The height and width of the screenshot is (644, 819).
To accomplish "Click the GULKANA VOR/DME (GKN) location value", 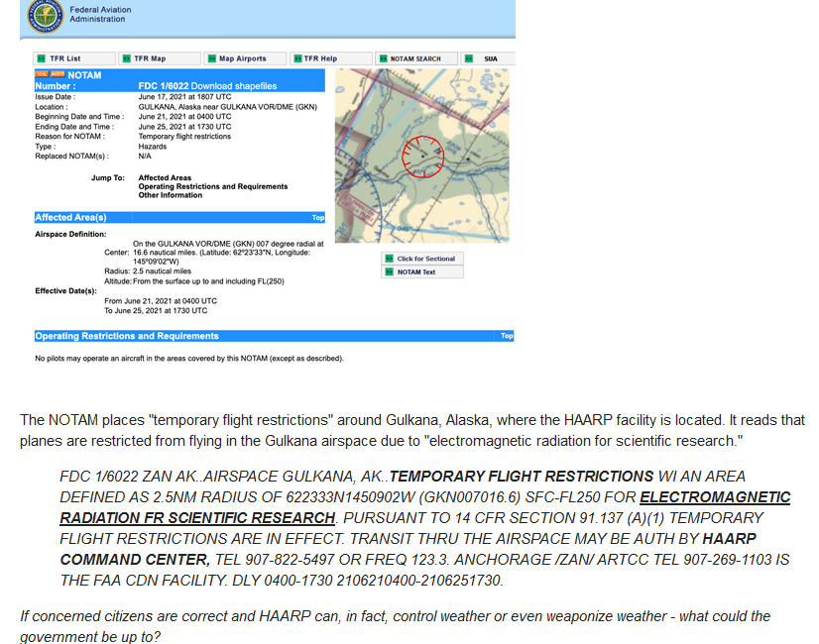I will coord(228,107).
